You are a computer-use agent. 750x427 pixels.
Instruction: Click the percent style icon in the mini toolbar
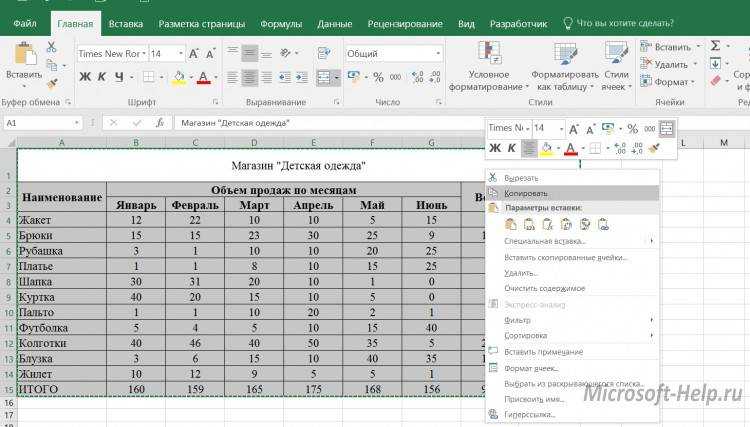(633, 129)
